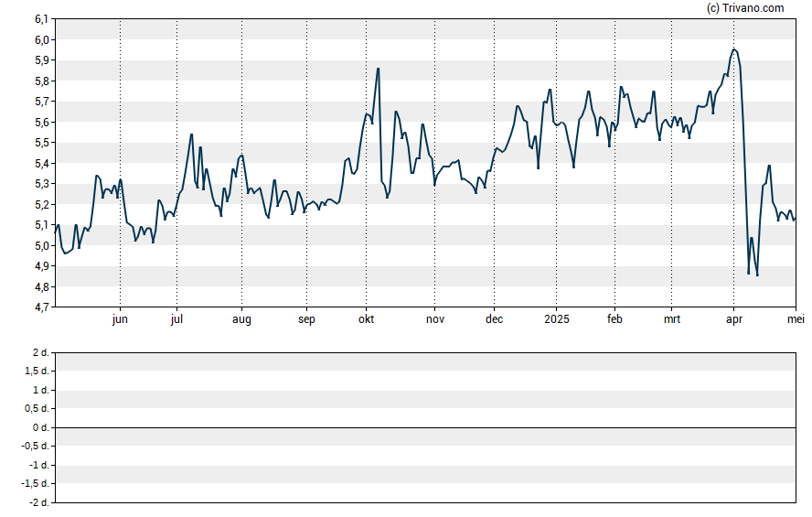Click the 5,7 price axis label
Screen dimensions: 812x517
pos(41,102)
